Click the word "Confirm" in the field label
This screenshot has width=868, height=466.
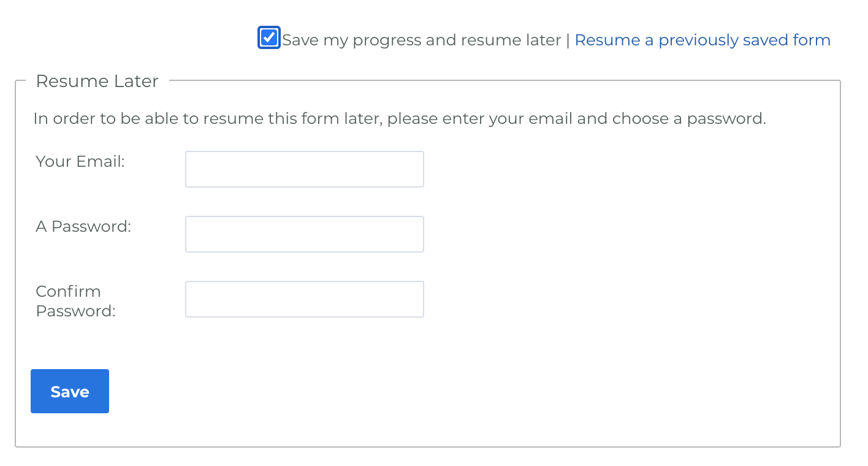[x=68, y=291]
